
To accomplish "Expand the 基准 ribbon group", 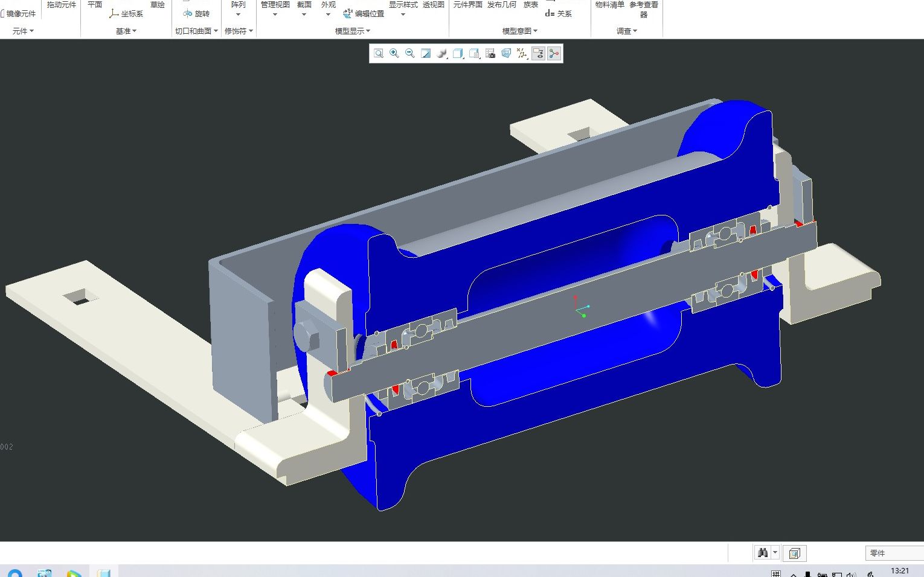I will [126, 31].
